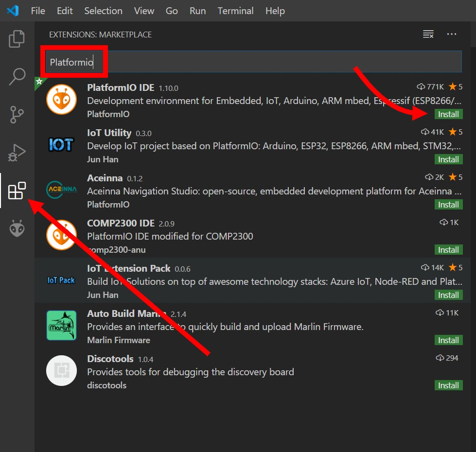
Task: Click the Auto Build Marlin download count 11K
Action: [x=447, y=313]
